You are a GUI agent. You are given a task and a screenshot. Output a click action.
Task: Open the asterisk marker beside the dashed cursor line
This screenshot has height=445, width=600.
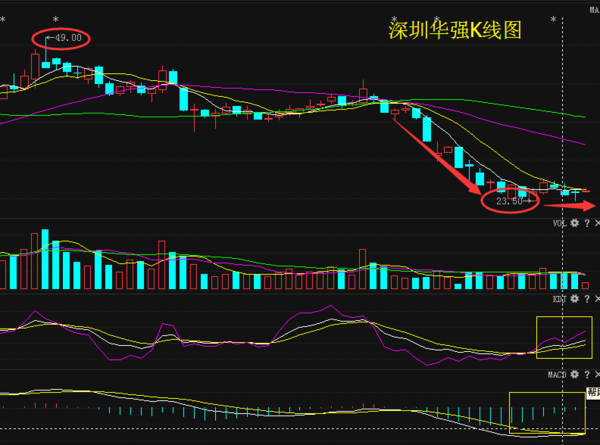(x=553, y=19)
